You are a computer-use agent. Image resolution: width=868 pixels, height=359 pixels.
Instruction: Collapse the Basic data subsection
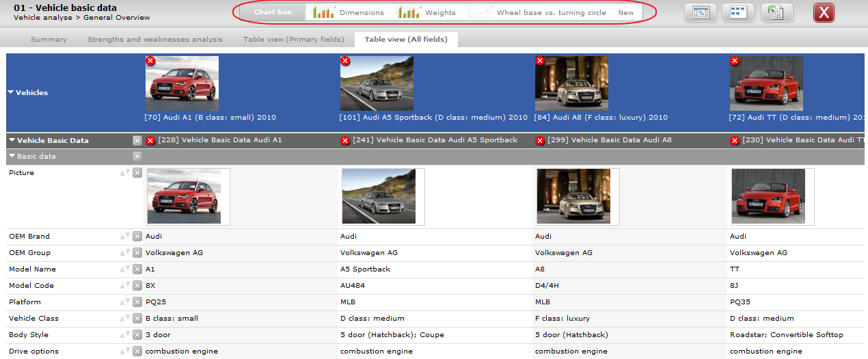(12, 157)
